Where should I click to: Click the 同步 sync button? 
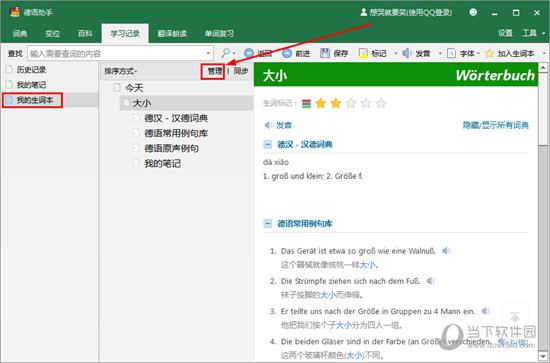click(241, 71)
